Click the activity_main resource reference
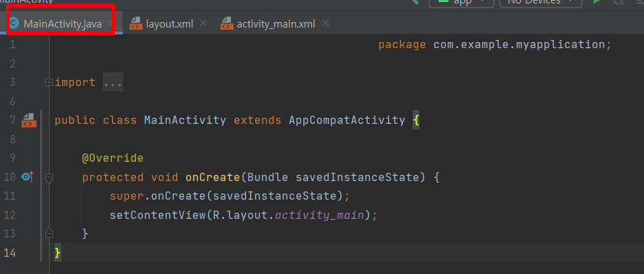The width and height of the screenshot is (644, 274). pos(320,215)
